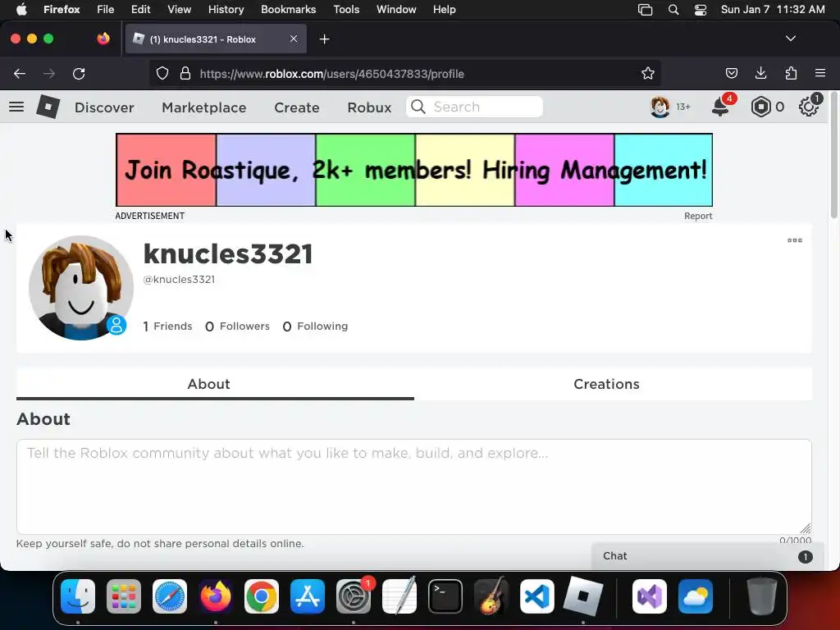Open the History menu
Screen dimensions: 840x630
click(x=226, y=10)
